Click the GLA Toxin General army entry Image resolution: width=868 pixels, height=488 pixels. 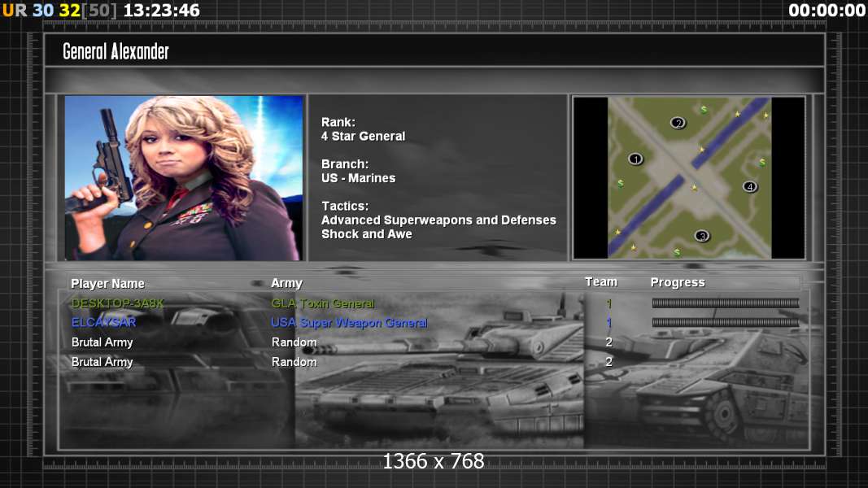point(323,303)
